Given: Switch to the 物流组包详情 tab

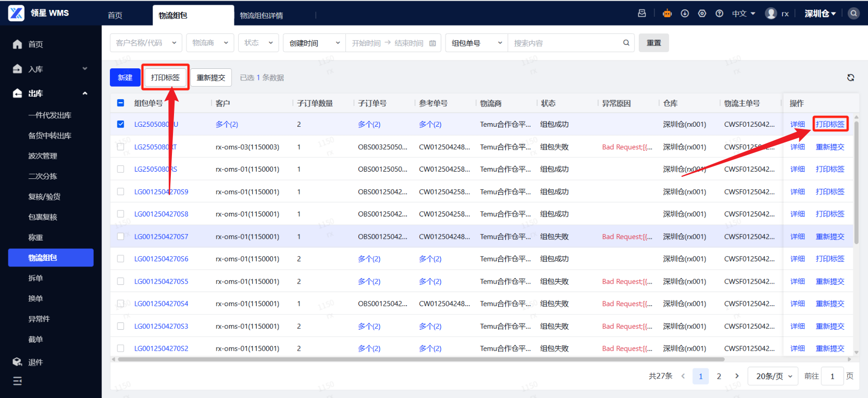Looking at the screenshot, I should 262,16.
